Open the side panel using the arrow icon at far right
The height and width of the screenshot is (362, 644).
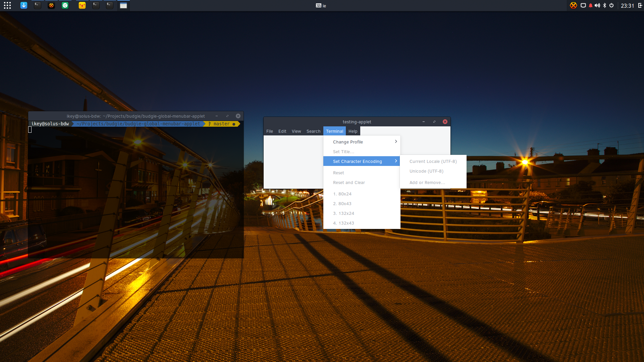click(640, 5)
